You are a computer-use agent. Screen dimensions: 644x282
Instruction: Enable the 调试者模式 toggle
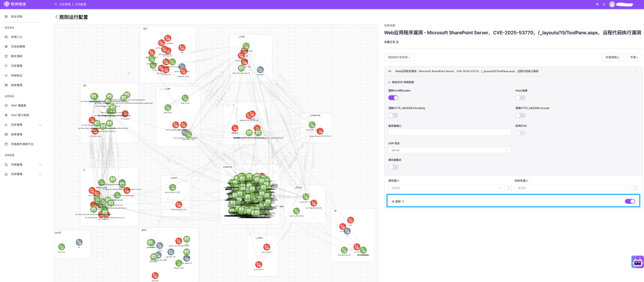393,167
